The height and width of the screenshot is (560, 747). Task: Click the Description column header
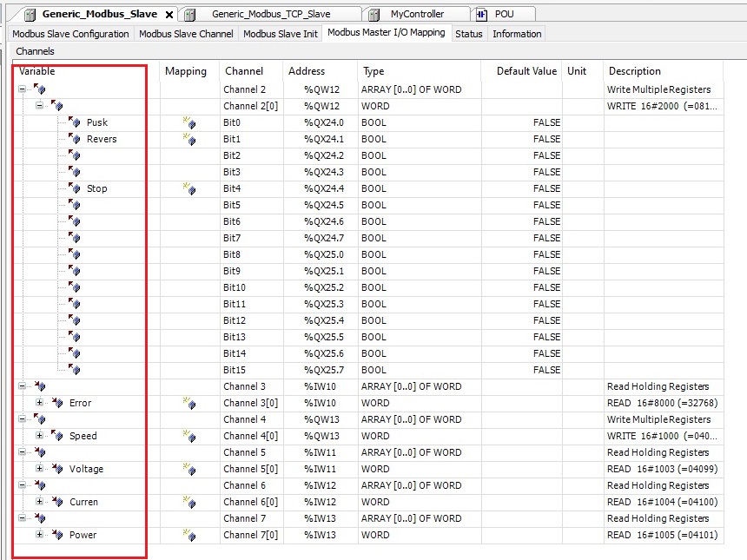(x=634, y=71)
